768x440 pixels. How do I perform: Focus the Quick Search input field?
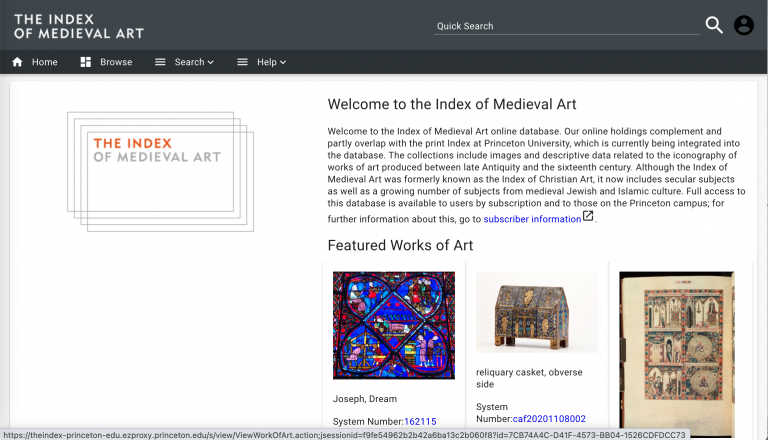pyautogui.click(x=567, y=26)
